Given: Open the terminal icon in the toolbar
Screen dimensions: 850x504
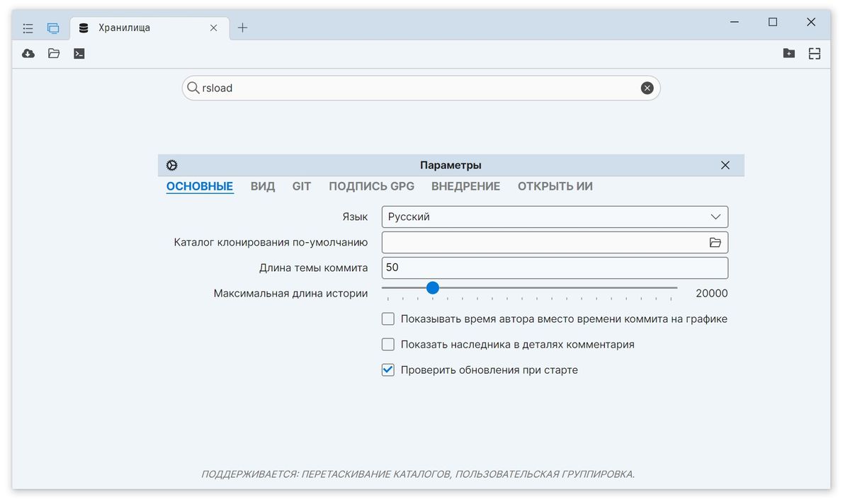Looking at the screenshot, I should (79, 53).
